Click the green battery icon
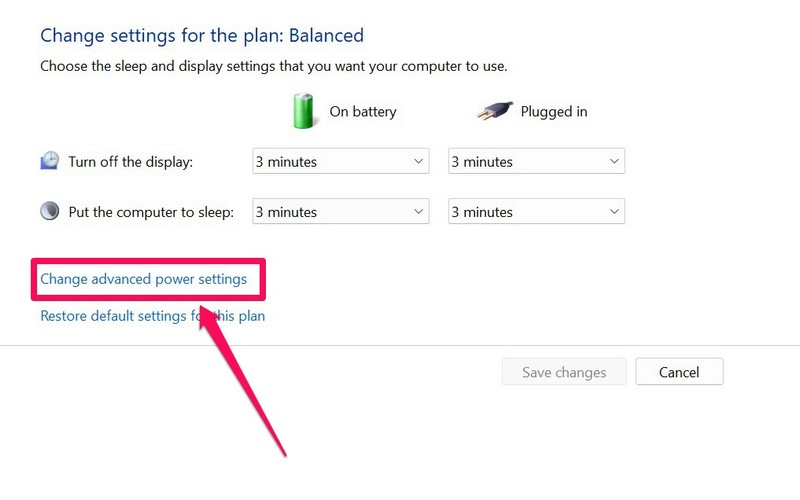This screenshot has height=500, width=800. point(303,111)
